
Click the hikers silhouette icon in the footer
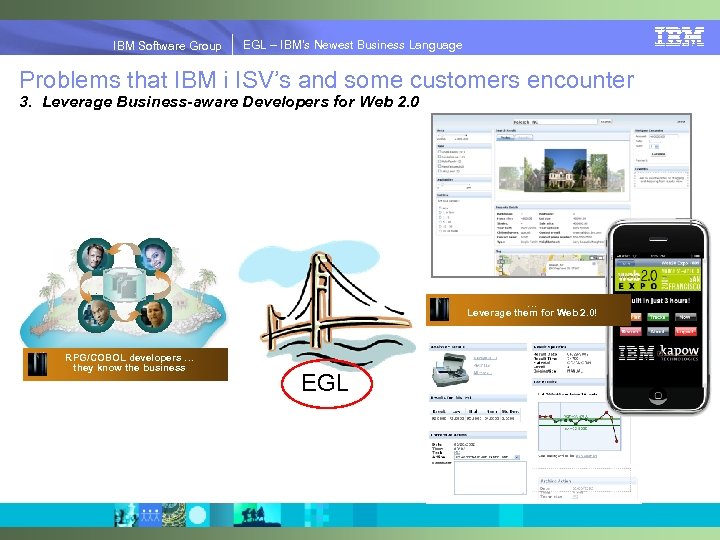(x=256, y=515)
